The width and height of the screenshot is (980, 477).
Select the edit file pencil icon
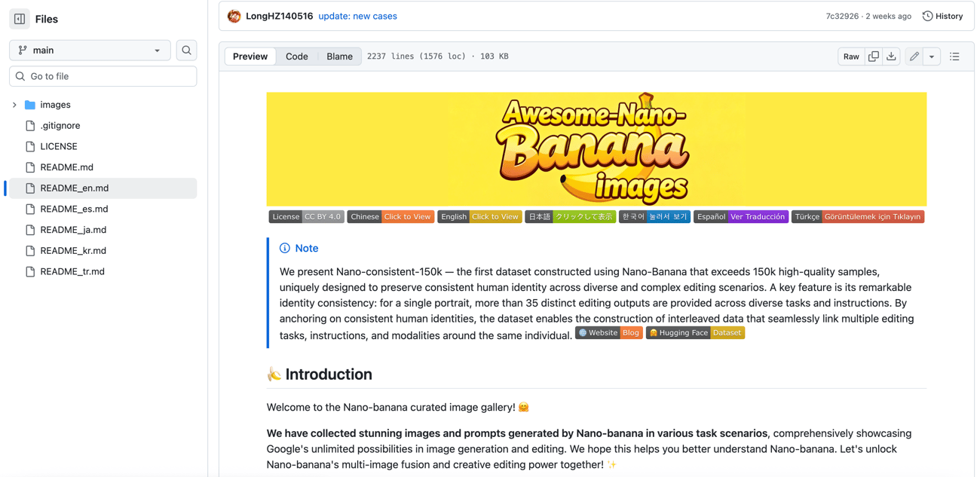914,56
